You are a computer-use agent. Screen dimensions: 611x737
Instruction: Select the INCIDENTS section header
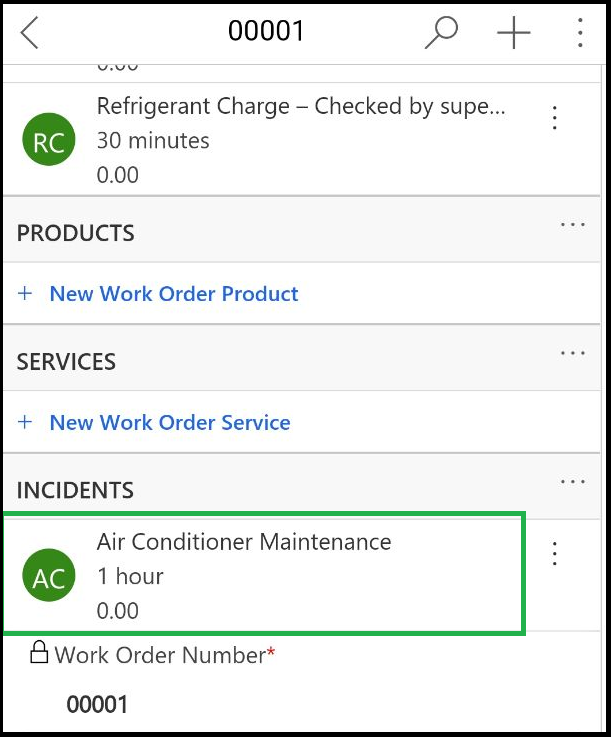pyautogui.click(x=75, y=490)
